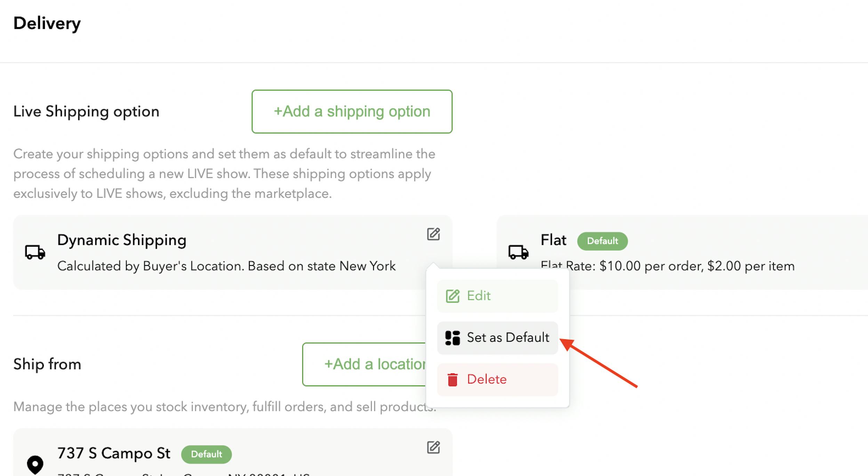
Task: Click the green pencil icon in popup
Action: (452, 296)
